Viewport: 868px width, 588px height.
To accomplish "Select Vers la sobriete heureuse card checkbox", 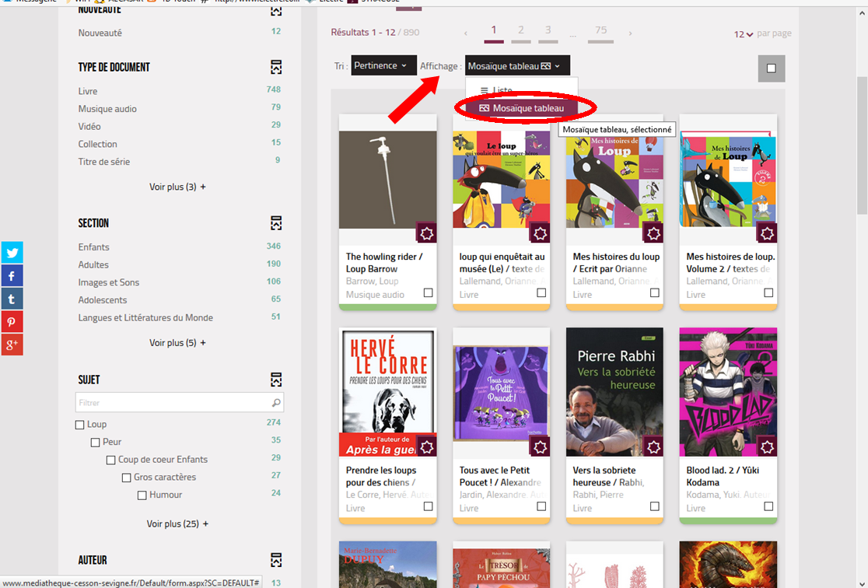I will [654, 506].
